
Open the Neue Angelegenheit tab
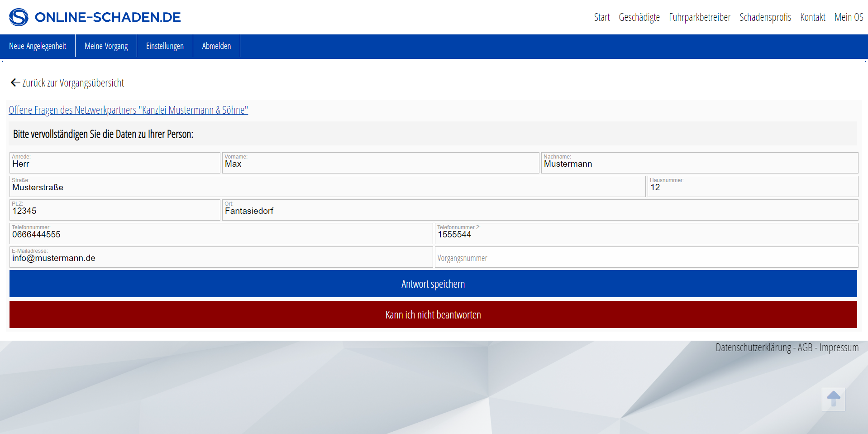[38, 46]
